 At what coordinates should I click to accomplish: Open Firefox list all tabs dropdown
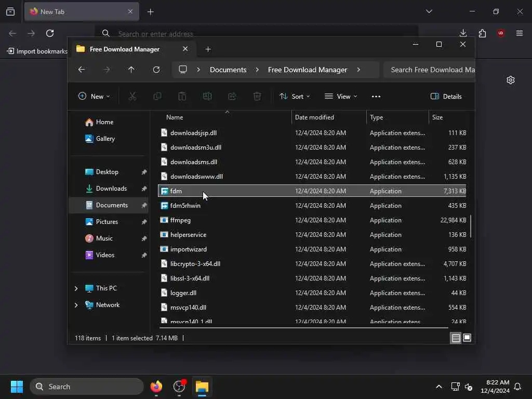pyautogui.click(x=429, y=11)
